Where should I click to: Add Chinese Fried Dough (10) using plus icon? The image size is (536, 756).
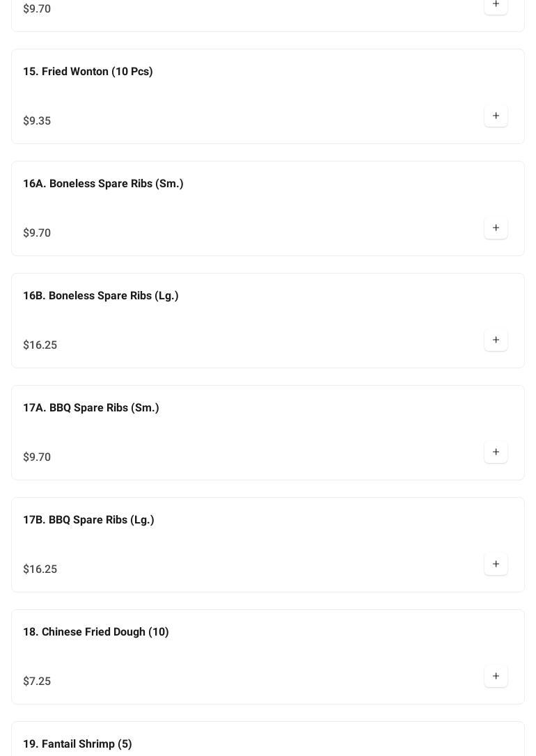(x=496, y=677)
